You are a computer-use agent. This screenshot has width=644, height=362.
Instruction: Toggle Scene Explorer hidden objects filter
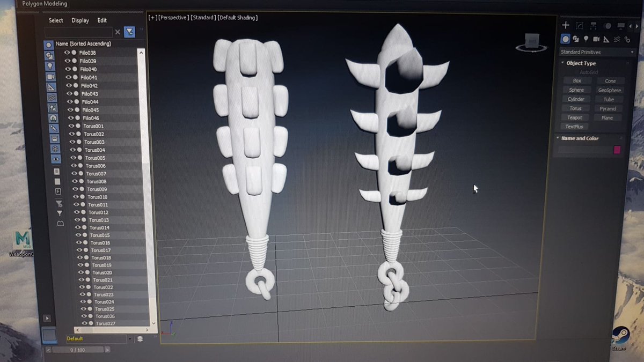point(56,159)
